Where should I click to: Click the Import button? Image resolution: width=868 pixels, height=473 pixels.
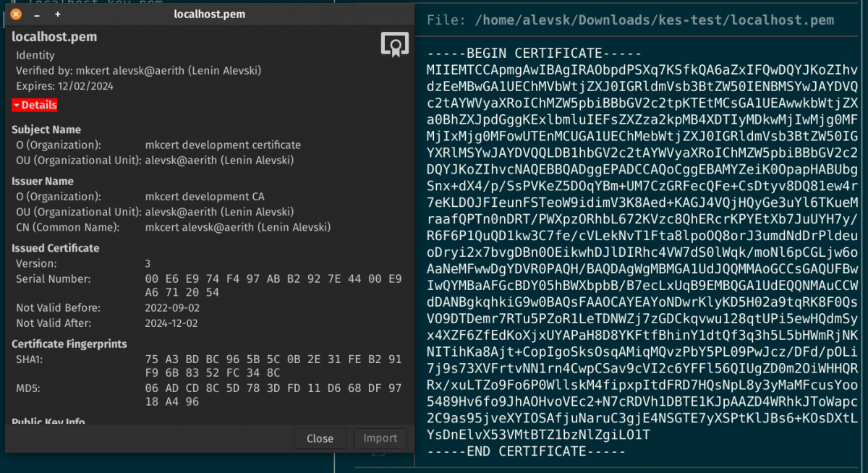pos(380,438)
